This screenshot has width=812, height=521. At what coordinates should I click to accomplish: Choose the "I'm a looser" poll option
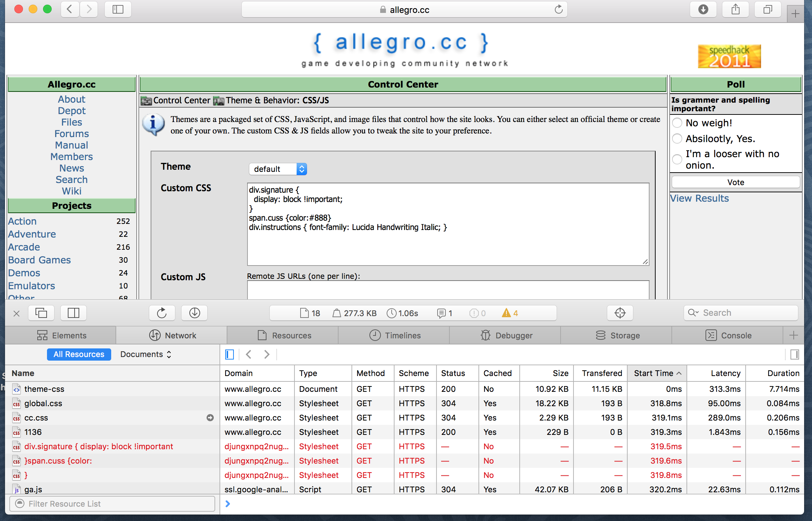677,159
